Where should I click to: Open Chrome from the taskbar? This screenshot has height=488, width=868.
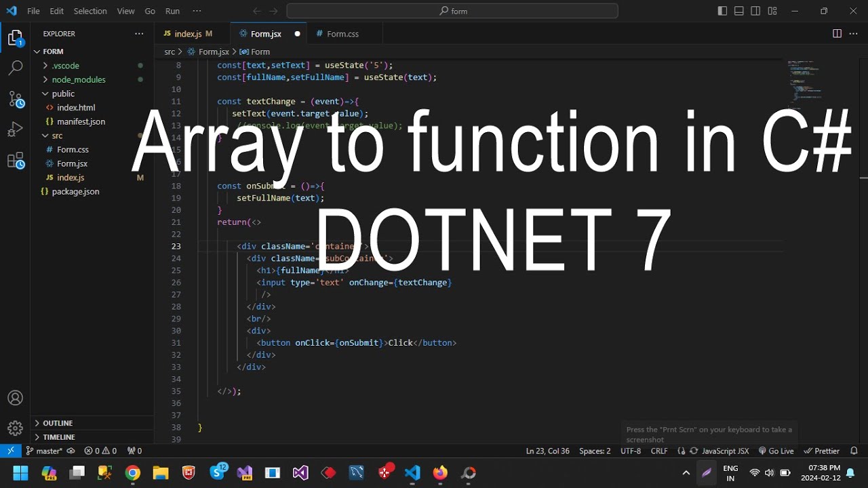[x=132, y=472]
